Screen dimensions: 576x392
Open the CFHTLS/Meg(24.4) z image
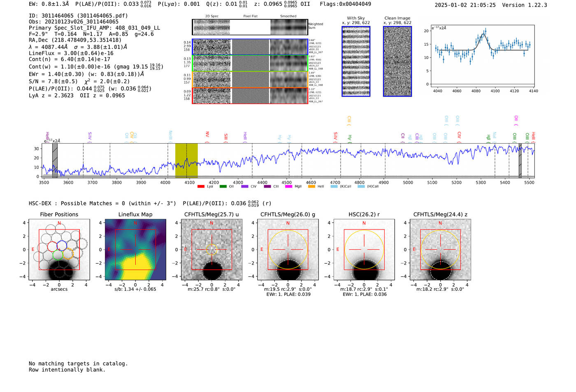(x=440, y=250)
